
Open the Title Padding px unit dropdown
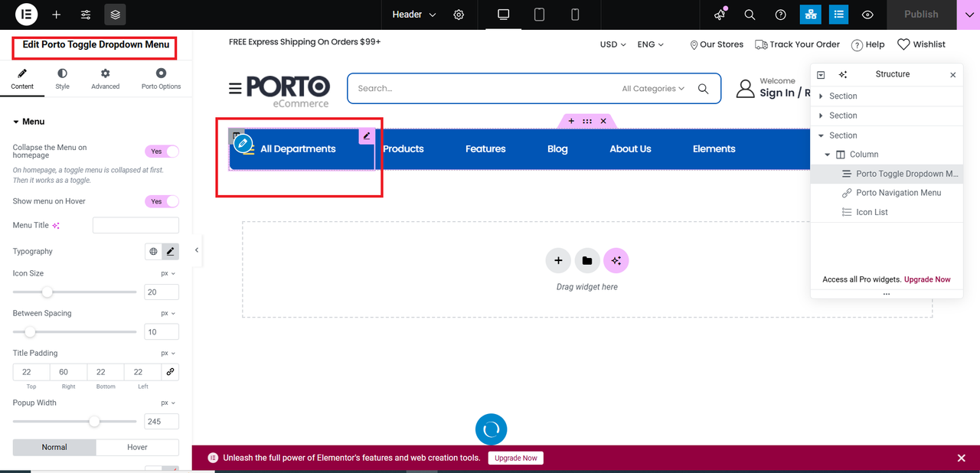168,353
